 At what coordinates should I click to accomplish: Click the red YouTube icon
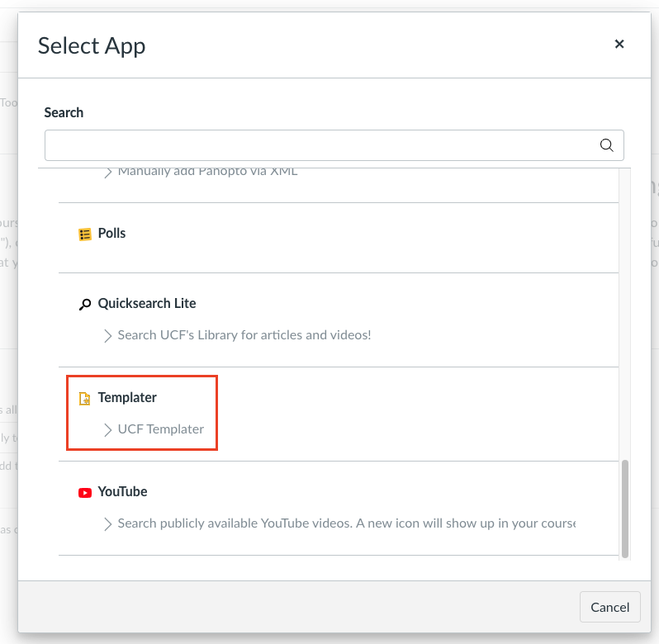pos(85,492)
